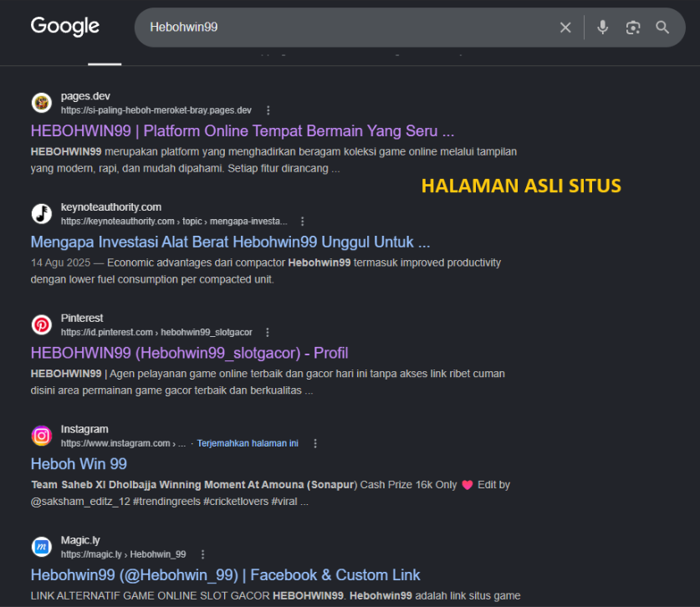Screen dimensions: 700x607
Task: Click the Pinterest site name
Action: [82, 318]
